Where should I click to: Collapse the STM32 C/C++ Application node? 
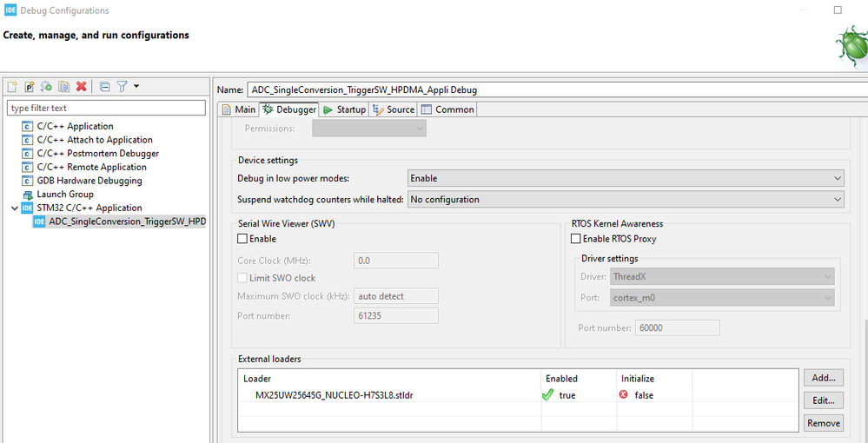pos(14,208)
